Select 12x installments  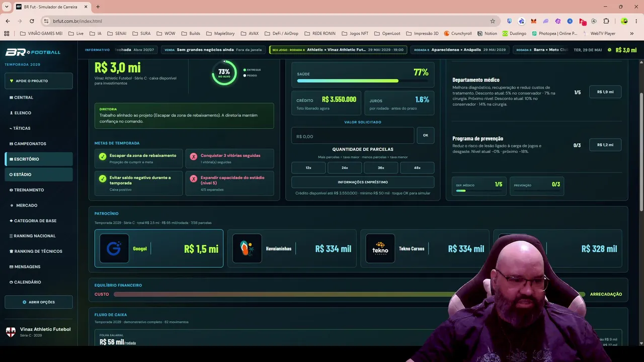coord(308,168)
